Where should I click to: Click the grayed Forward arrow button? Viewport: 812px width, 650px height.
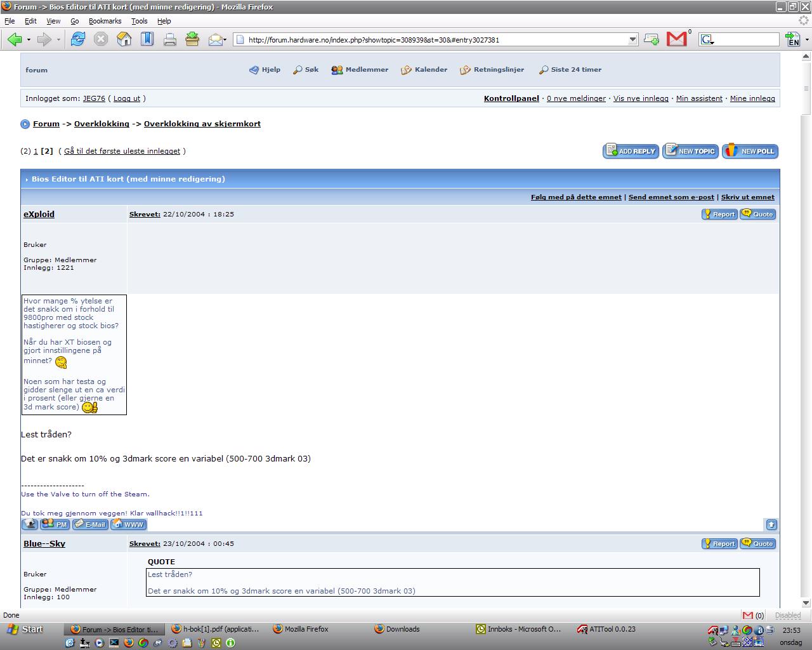tap(44, 39)
